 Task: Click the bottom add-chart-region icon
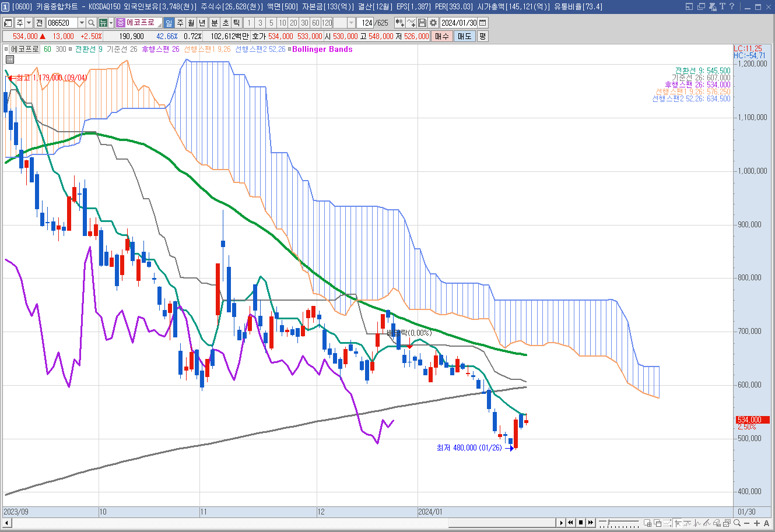(x=647, y=523)
